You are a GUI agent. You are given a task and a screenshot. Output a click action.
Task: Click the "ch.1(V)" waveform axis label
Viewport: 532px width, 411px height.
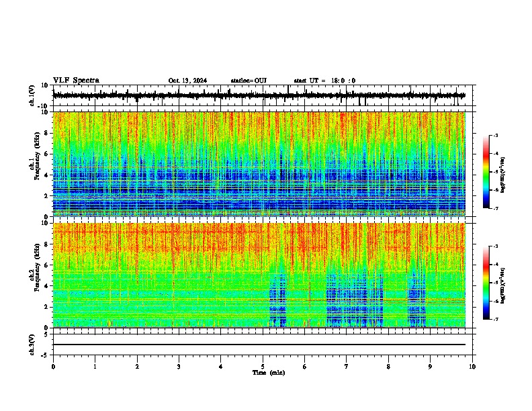pyautogui.click(x=32, y=95)
